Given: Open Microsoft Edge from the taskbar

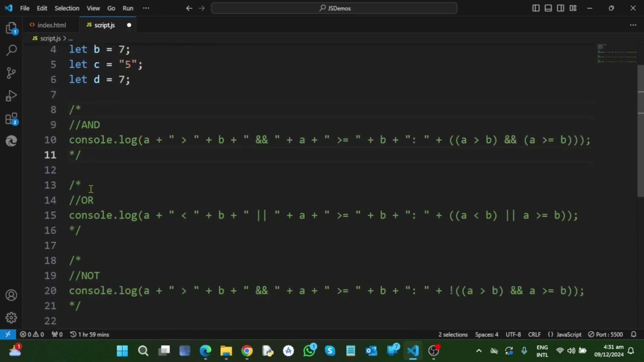Looking at the screenshot, I should 205,350.
